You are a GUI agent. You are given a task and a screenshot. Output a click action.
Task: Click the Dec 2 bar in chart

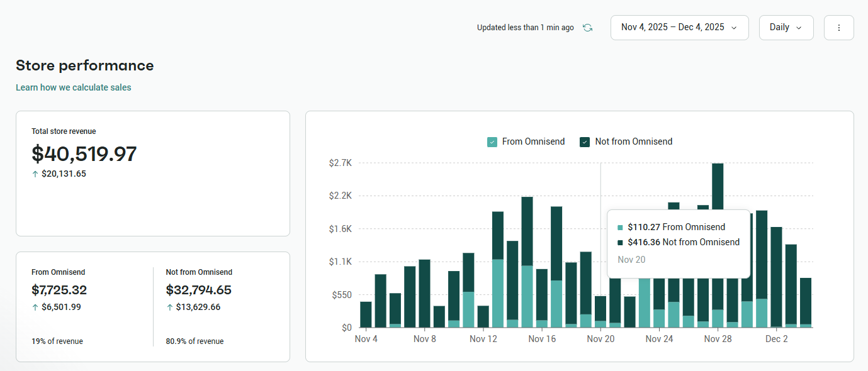point(776,277)
